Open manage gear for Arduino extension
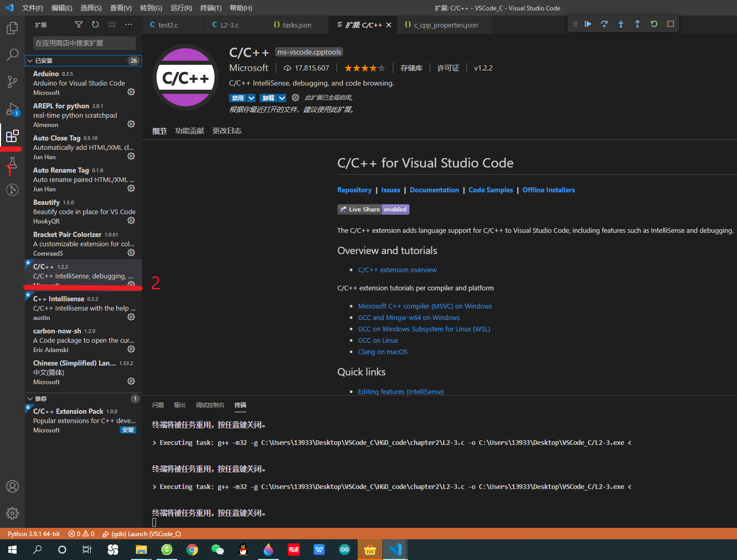This screenshot has width=737, height=560. pos(131,92)
